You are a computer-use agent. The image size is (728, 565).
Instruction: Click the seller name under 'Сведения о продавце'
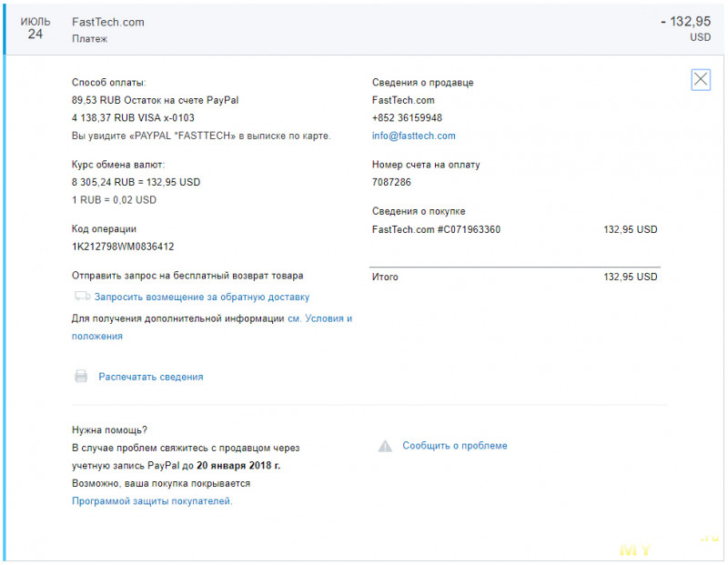[403, 100]
